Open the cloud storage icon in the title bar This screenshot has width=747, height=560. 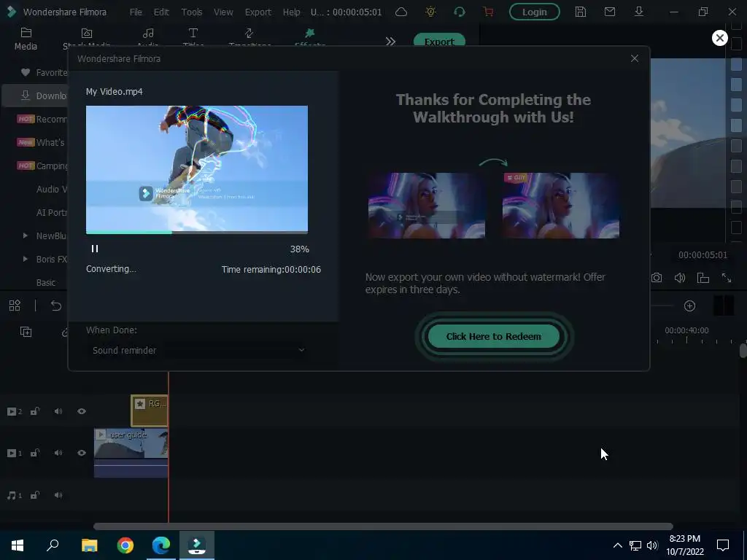point(401,12)
